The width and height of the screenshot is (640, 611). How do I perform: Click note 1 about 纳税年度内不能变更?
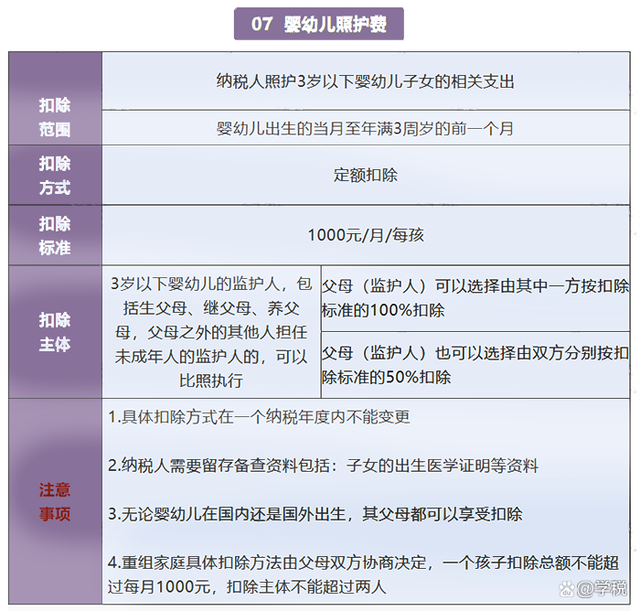point(259,417)
